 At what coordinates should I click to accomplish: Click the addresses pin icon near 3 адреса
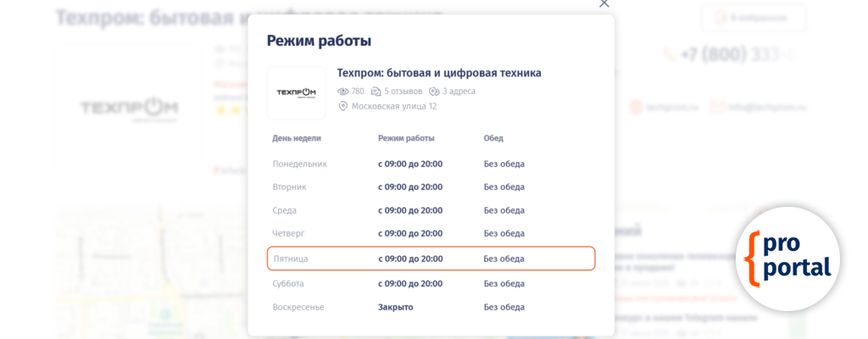[434, 92]
